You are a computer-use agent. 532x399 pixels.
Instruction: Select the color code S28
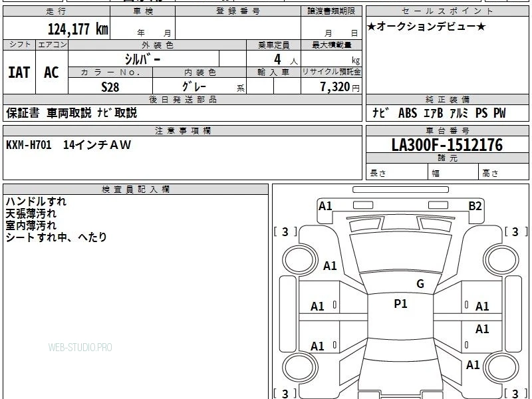point(110,87)
